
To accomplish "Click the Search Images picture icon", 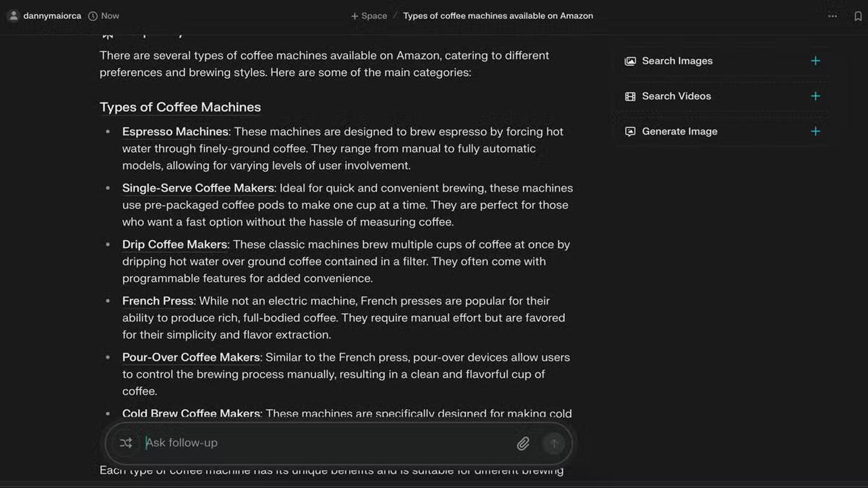I will [x=630, y=61].
